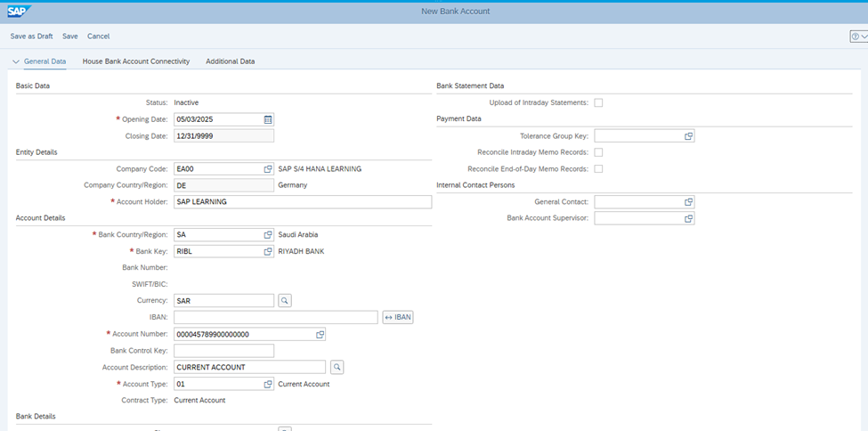Click the 'Account Details' section heading
868x431 pixels.
coord(40,217)
